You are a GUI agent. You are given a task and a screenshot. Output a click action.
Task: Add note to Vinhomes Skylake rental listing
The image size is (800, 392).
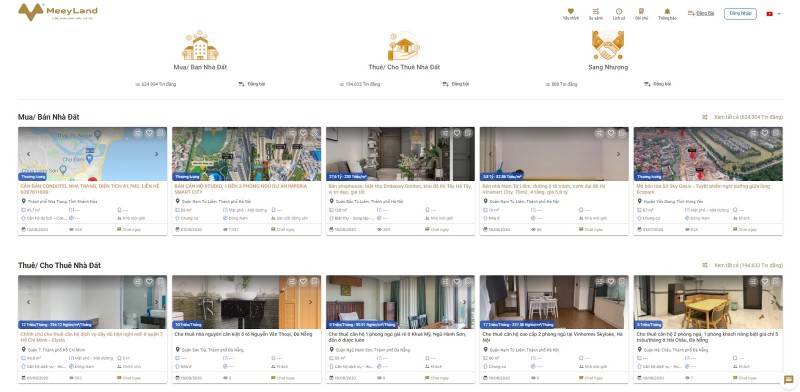click(x=622, y=281)
